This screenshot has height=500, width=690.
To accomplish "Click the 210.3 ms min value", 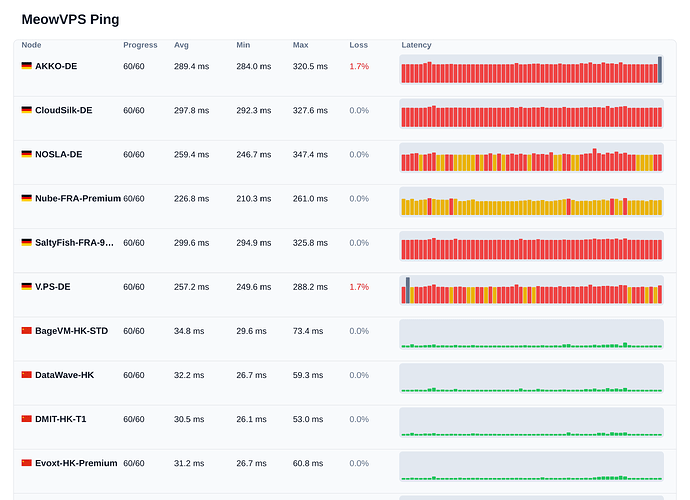I will coord(254,199).
